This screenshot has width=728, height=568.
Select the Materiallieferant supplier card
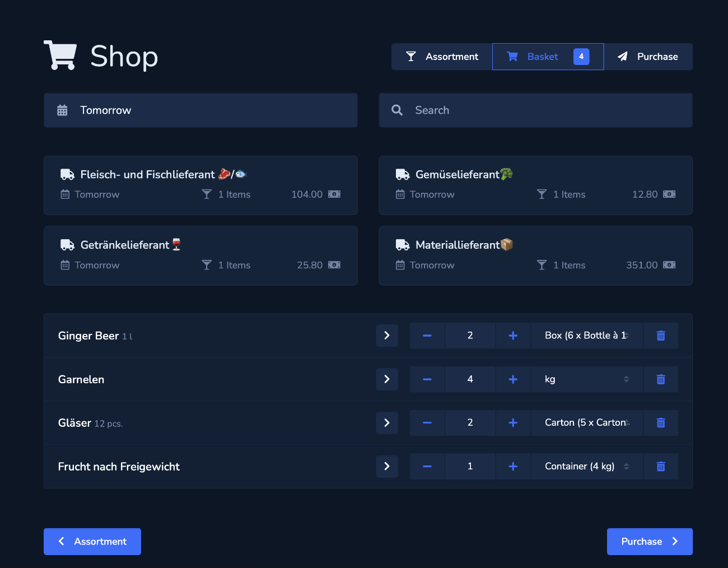tap(535, 256)
